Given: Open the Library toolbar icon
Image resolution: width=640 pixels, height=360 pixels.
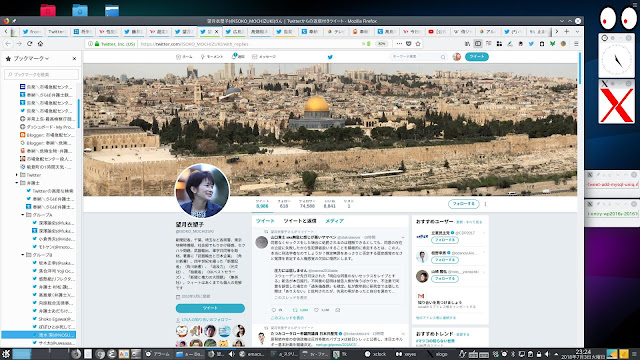Looking at the screenshot, I should tap(467, 44).
